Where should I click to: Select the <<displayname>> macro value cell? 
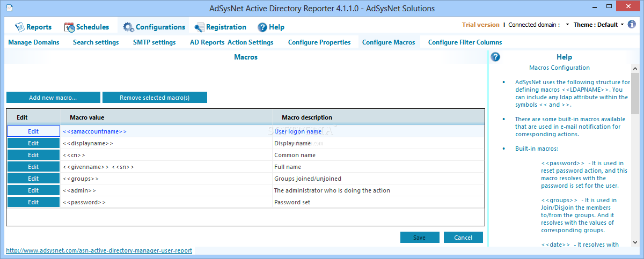(x=166, y=143)
